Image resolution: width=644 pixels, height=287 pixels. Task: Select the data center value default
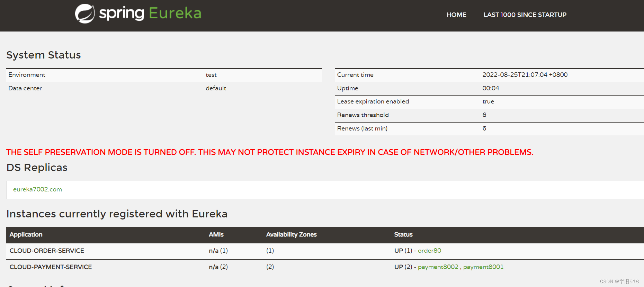point(216,88)
